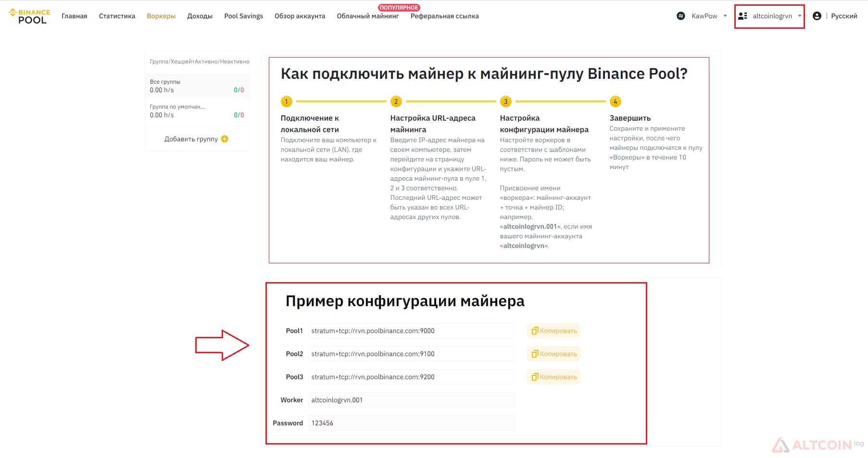Viewport: 868px width, 458px height.
Task: Select the Группа по умолчанию row
Action: (197, 111)
